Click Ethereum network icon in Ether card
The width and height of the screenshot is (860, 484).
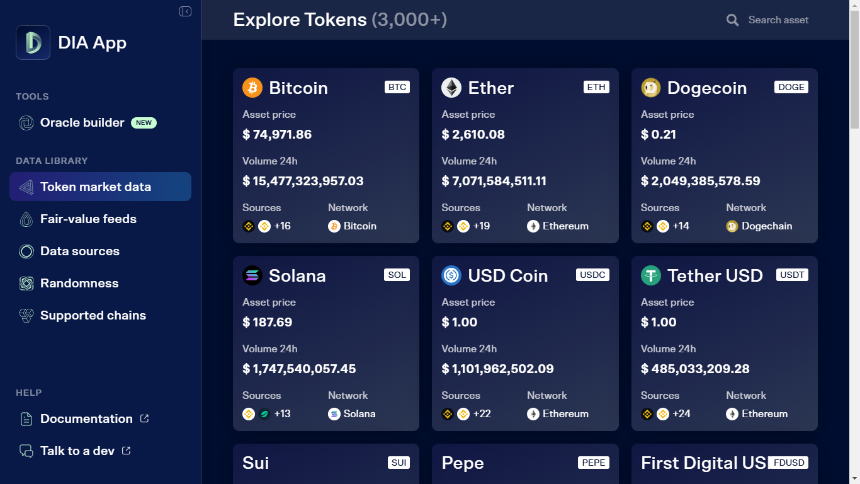[533, 226]
